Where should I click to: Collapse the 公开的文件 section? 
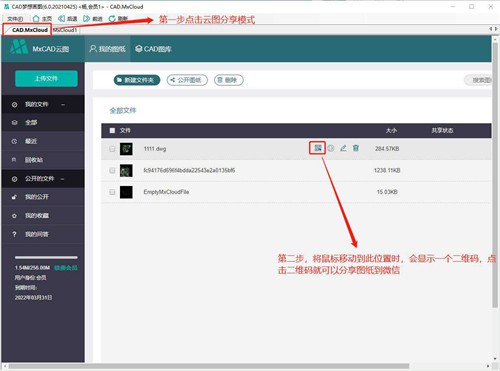[62, 179]
